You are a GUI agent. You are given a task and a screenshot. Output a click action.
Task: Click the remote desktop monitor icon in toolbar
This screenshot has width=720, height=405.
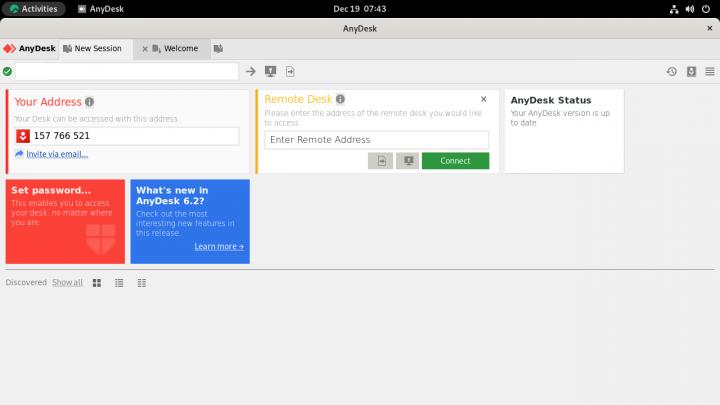pyautogui.click(x=270, y=71)
